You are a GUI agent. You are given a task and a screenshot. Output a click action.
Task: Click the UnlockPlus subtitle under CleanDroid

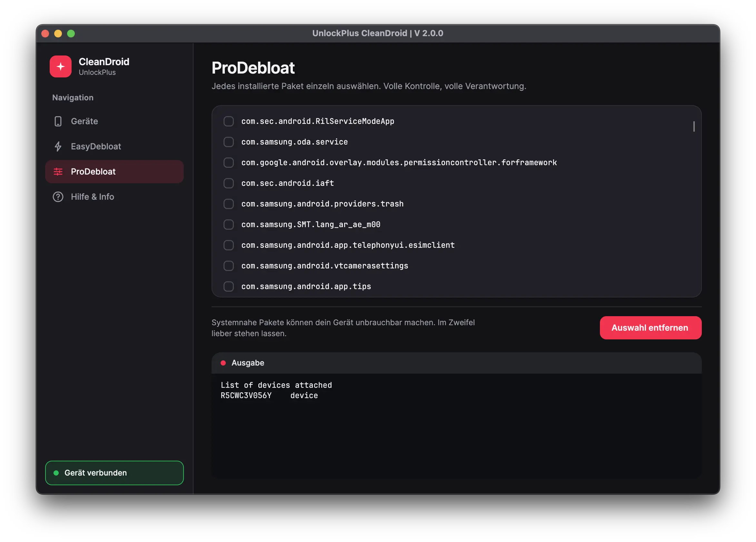(x=97, y=73)
